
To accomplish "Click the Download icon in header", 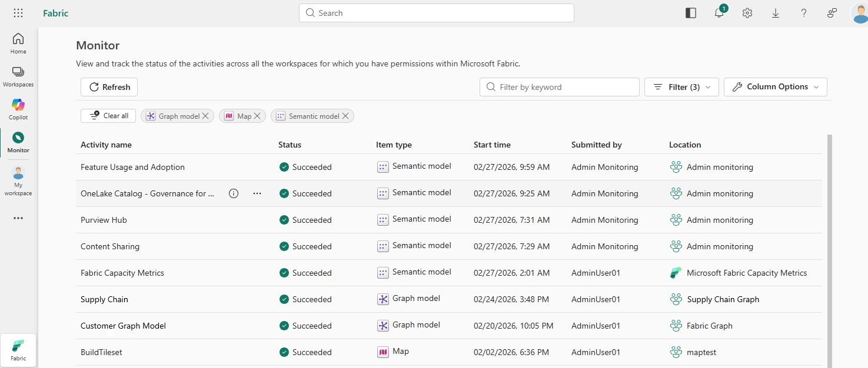I will [776, 13].
